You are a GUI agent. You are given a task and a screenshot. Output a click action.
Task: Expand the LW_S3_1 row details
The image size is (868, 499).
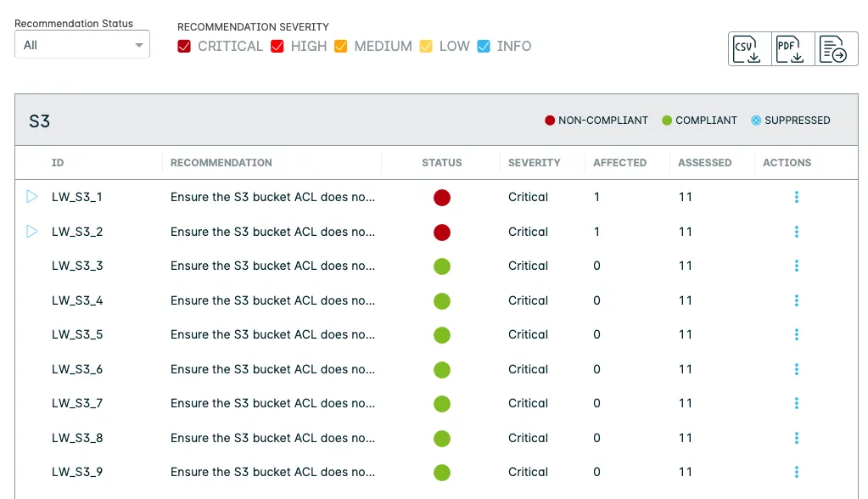(x=31, y=197)
